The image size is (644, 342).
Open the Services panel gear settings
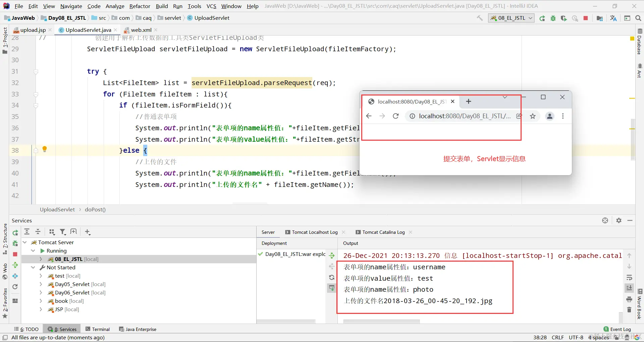click(619, 220)
